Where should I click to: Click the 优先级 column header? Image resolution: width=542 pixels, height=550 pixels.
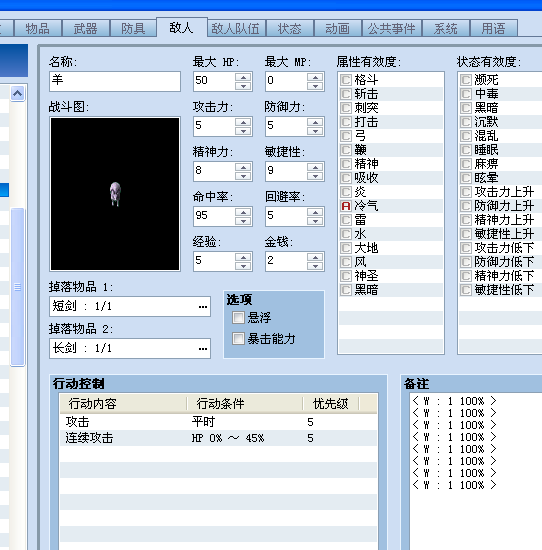331,404
